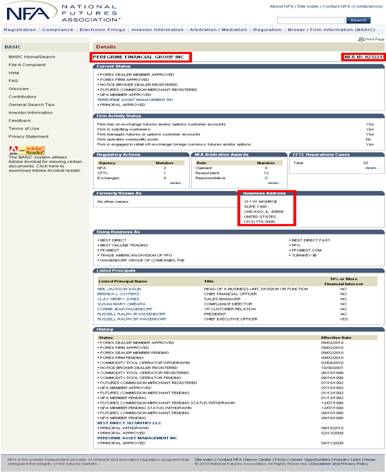Open the Investor Information top menu

[158, 30]
